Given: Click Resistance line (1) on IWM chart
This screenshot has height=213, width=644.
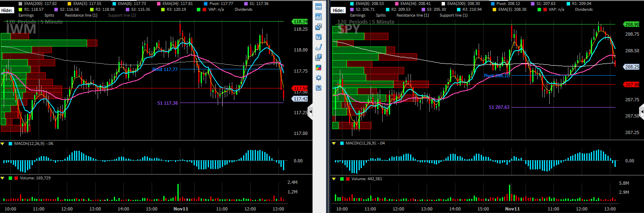Looking at the screenshot, I should pyautogui.click(x=81, y=15).
